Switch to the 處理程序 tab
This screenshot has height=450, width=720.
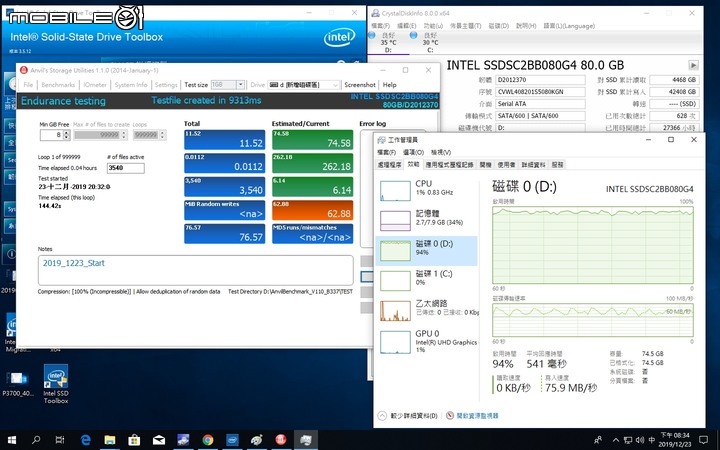389,164
